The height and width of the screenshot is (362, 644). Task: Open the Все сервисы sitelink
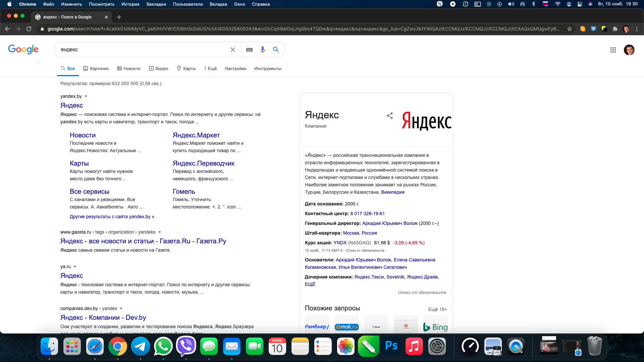coord(89,191)
